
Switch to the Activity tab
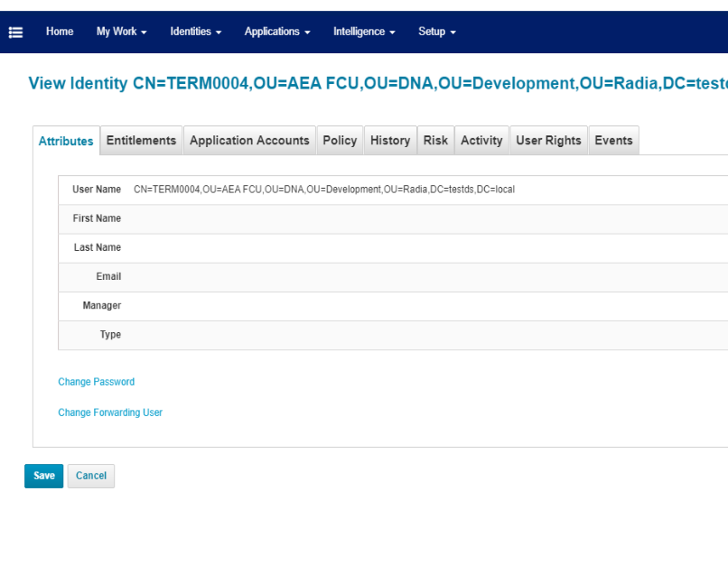tap(481, 140)
